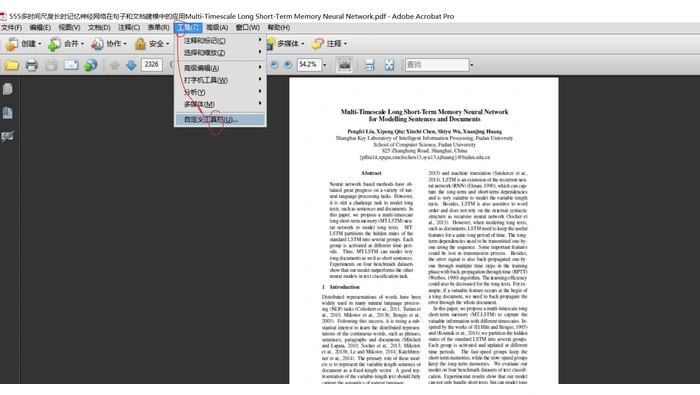Screen dimensions: 700x395
Task: Open the Signatures panel in sidebar
Action: pos(8,136)
